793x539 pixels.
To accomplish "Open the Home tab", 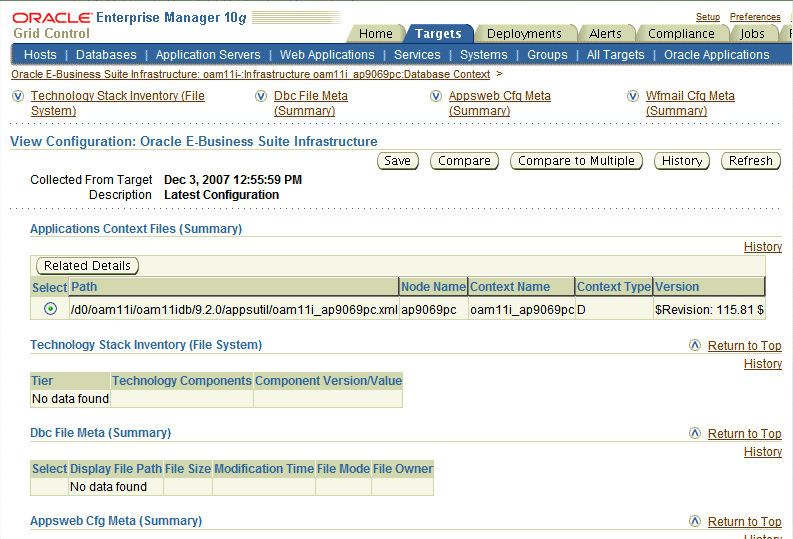I will (376, 34).
